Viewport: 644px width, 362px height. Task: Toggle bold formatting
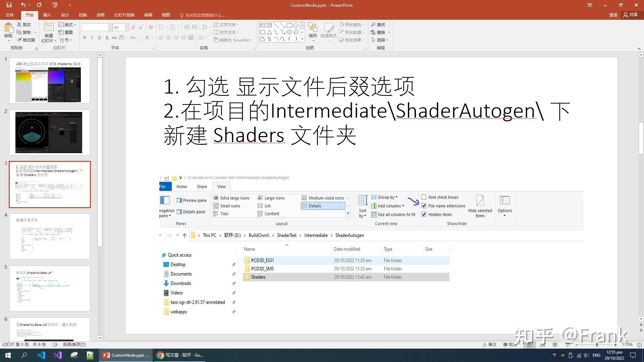pyautogui.click(x=85, y=38)
